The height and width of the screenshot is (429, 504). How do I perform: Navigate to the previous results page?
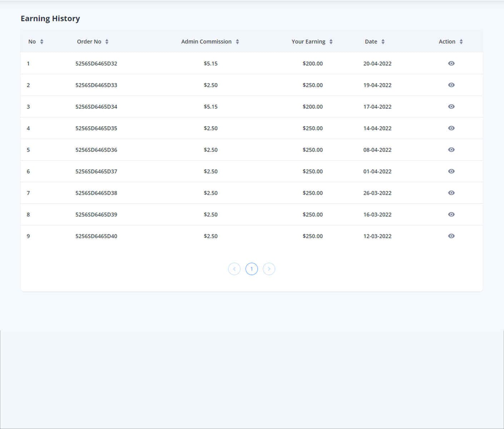tap(234, 268)
